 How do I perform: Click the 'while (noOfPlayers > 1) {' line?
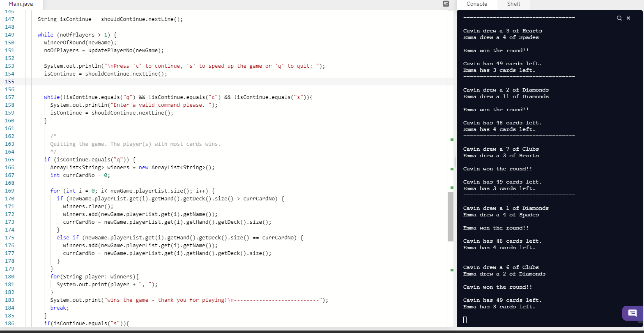coord(77,35)
